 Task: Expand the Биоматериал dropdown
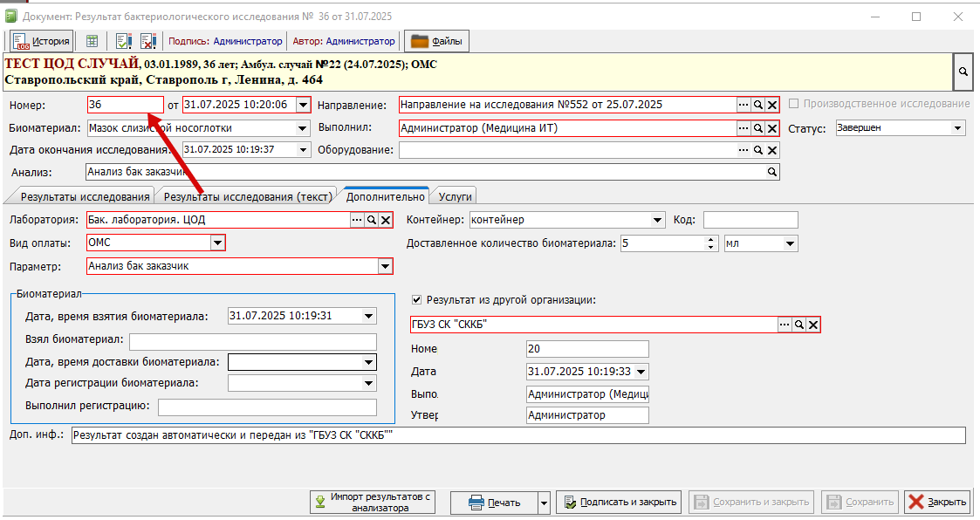pyautogui.click(x=303, y=128)
